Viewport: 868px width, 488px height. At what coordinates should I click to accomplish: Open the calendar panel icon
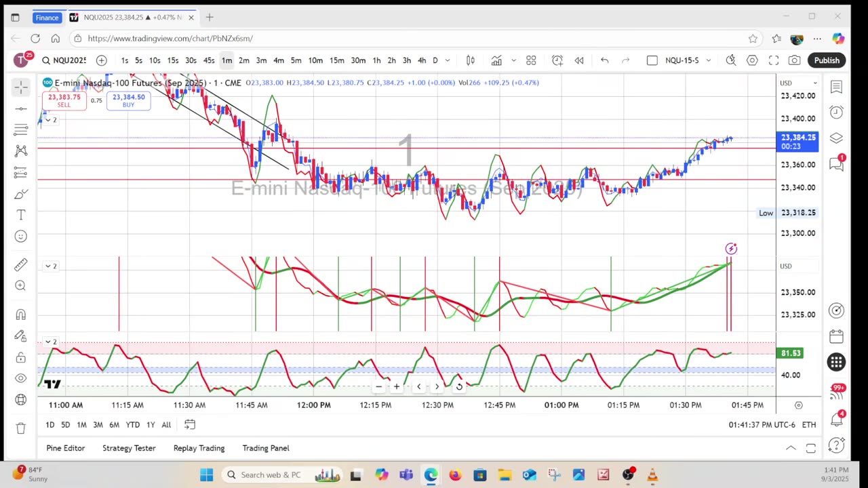tap(836, 336)
